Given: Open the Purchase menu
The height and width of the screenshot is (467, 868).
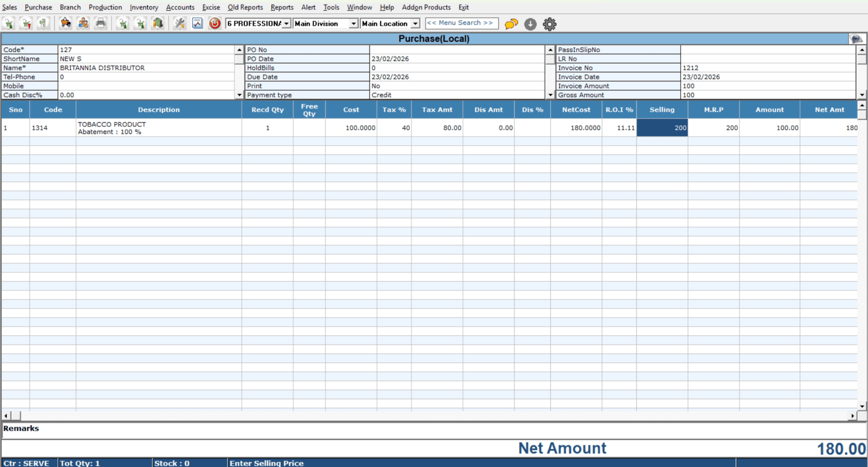Looking at the screenshot, I should coord(38,7).
